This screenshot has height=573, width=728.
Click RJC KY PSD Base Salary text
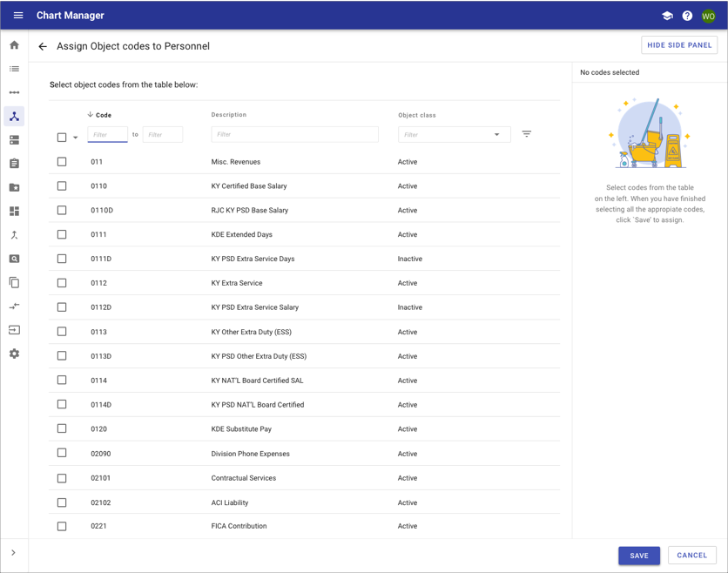click(x=250, y=210)
